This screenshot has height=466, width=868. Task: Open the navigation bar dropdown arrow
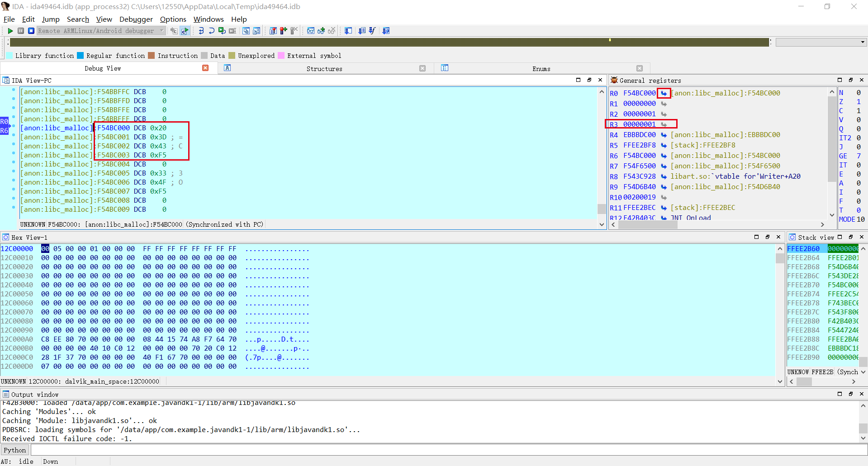coord(863,42)
